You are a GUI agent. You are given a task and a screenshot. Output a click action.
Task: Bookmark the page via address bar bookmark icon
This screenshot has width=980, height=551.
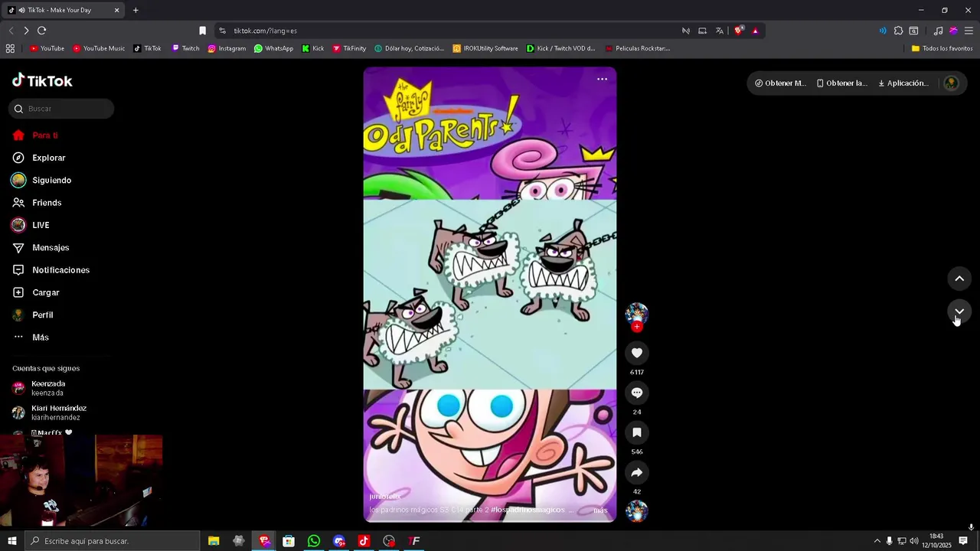click(202, 31)
